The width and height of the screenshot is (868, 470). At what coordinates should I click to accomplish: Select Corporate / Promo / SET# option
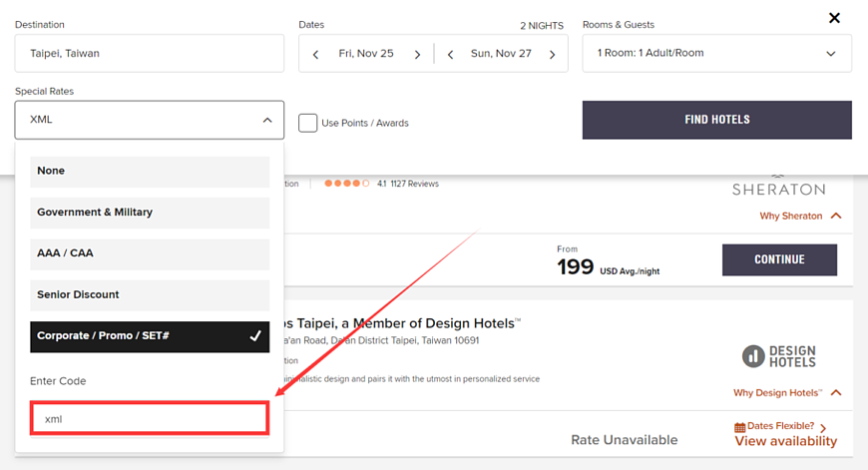coord(150,336)
